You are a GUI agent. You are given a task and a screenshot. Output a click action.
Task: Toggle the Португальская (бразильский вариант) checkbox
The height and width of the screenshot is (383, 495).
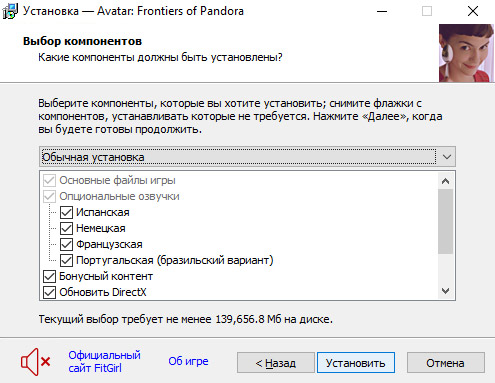point(66,260)
